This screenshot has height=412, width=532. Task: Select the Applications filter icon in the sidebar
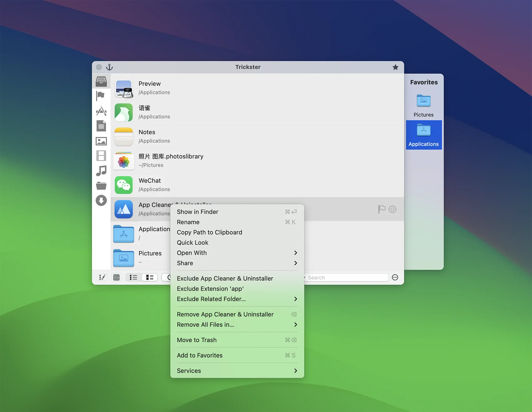(101, 111)
